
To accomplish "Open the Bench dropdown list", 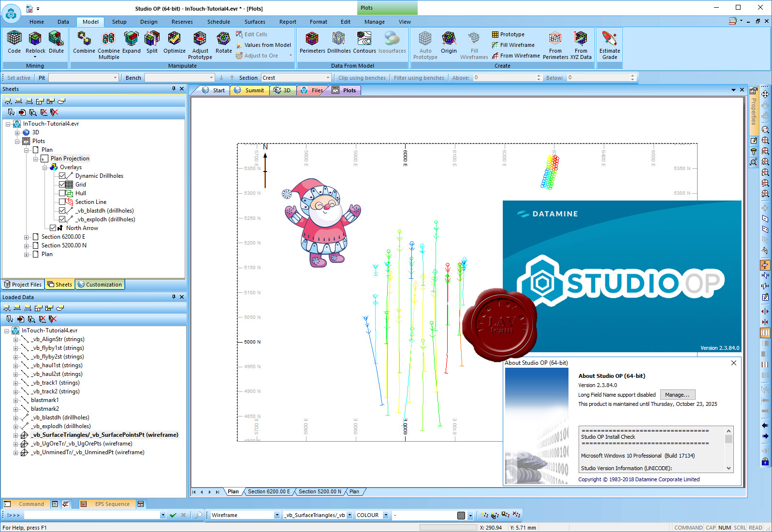I will pos(211,78).
